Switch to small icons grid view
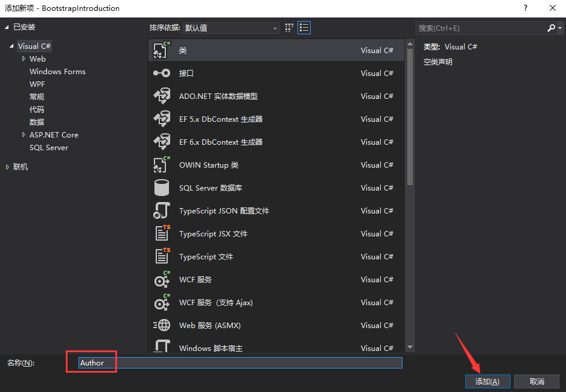The width and height of the screenshot is (566, 392). (x=289, y=28)
